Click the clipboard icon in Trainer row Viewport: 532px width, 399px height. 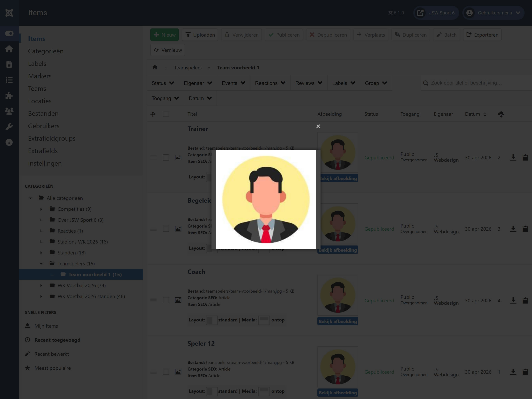pyautogui.click(x=525, y=157)
